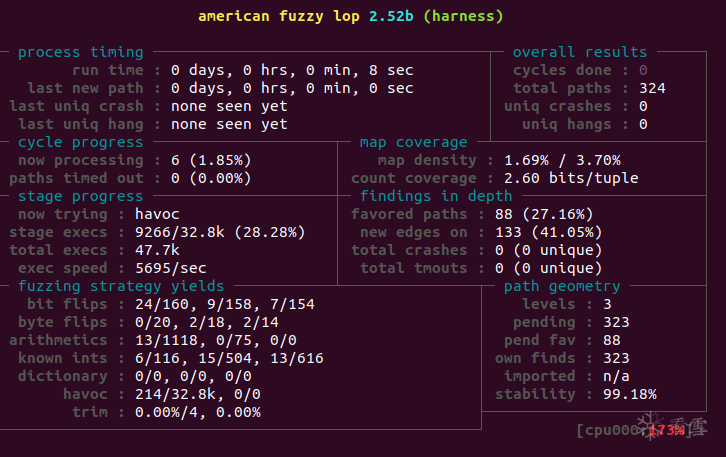Click the 'favored paths' label
Image resolution: width=726 pixels, height=457 pixels.
click(x=409, y=214)
